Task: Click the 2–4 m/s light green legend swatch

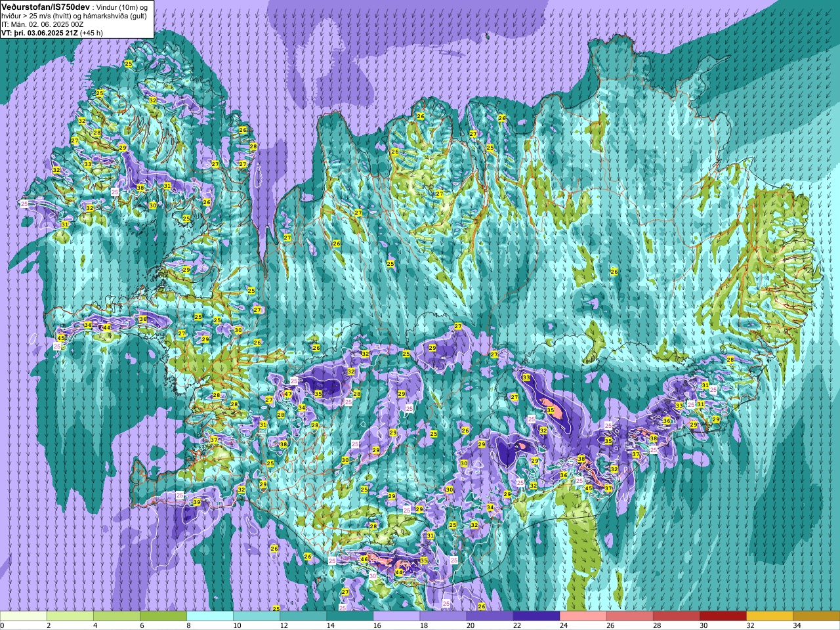Action: point(70,616)
